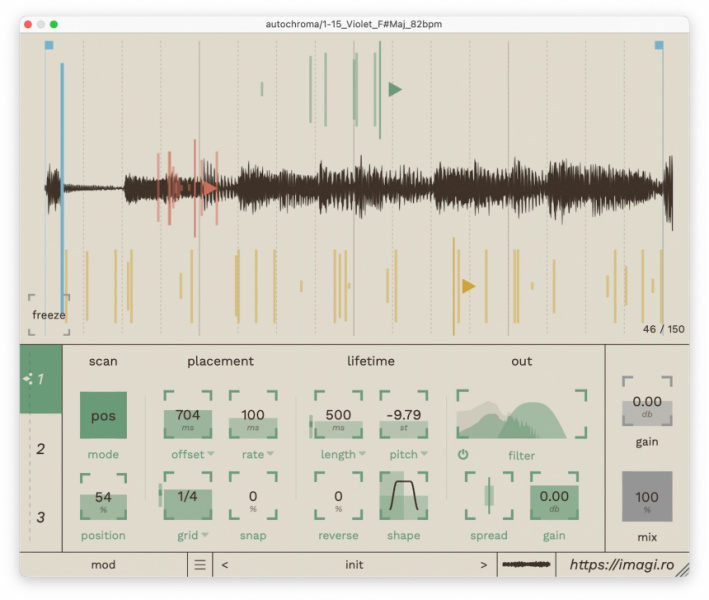709x600 pixels.
Task: Toggle the filter power icon
Action: (463, 454)
